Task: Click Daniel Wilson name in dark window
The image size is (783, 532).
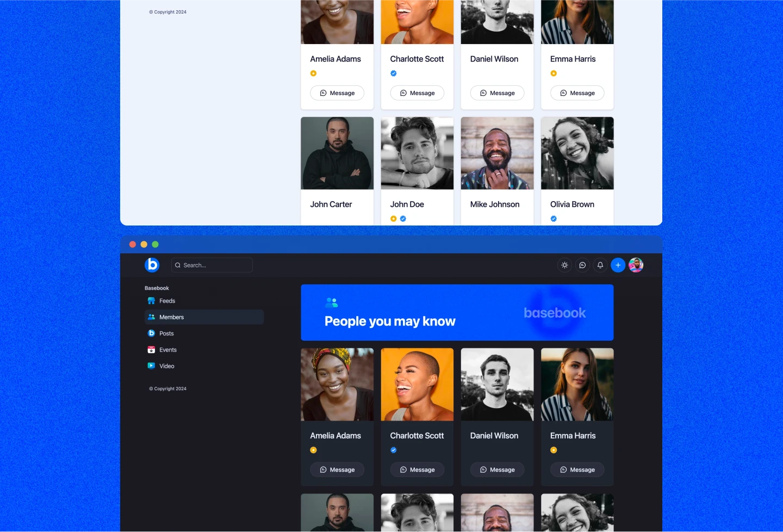Action: 494,436
